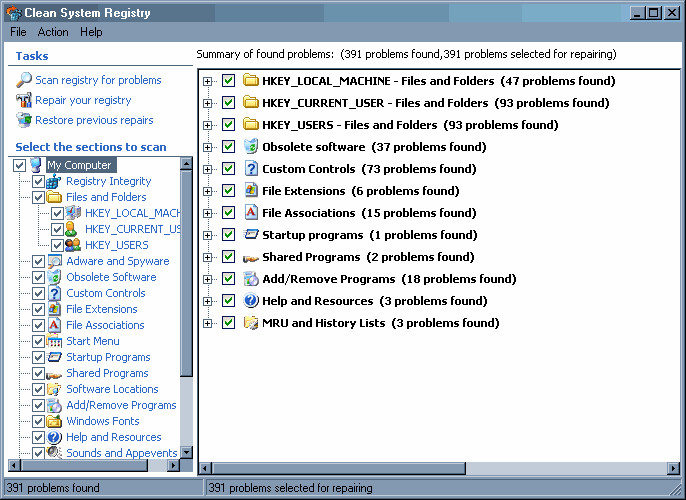
Task: Select Software Locations in section tree
Action: pos(112,389)
